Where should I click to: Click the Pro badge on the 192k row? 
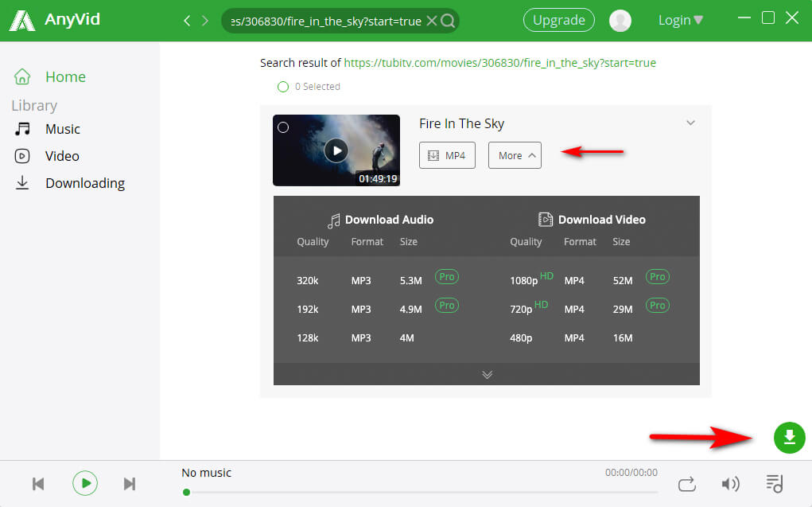tap(447, 306)
